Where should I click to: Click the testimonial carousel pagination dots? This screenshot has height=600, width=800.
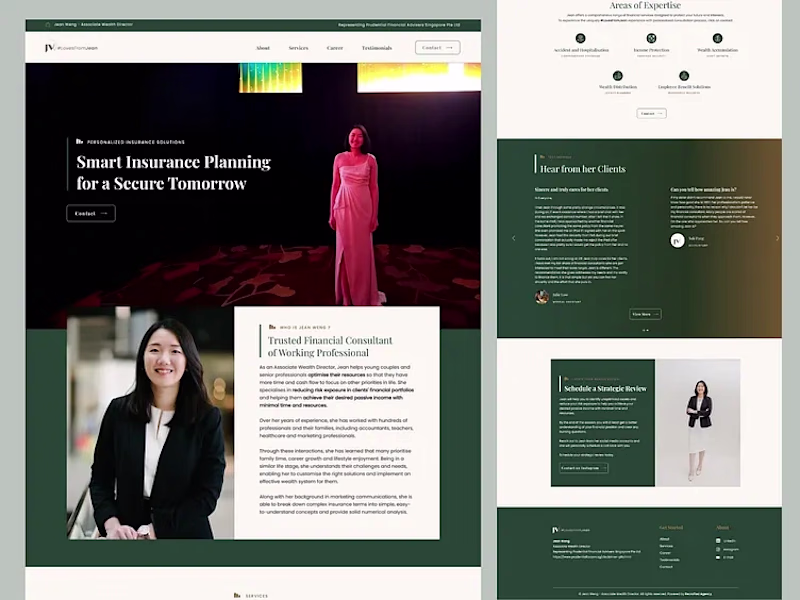(645, 330)
